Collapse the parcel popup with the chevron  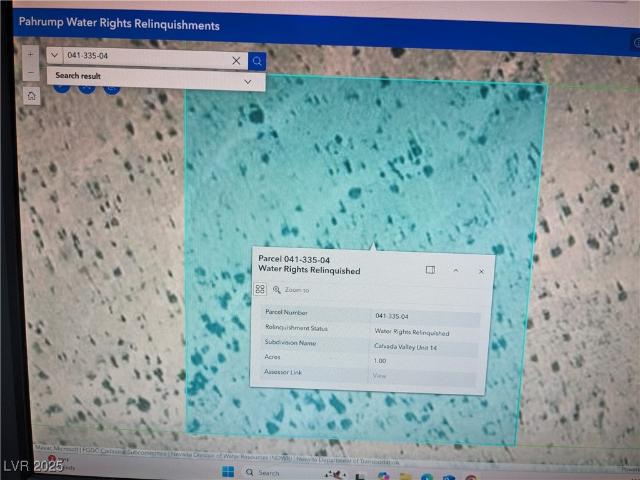pyautogui.click(x=456, y=270)
